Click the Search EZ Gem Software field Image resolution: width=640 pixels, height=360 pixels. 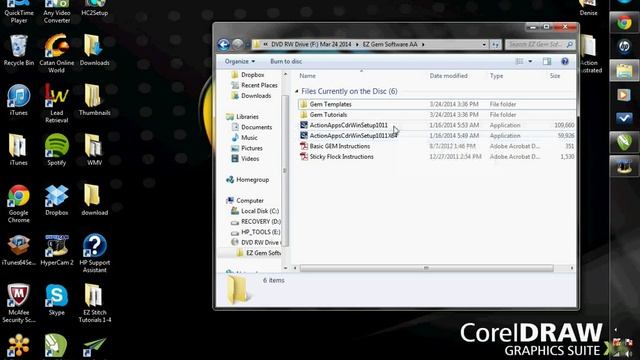pyautogui.click(x=540, y=44)
